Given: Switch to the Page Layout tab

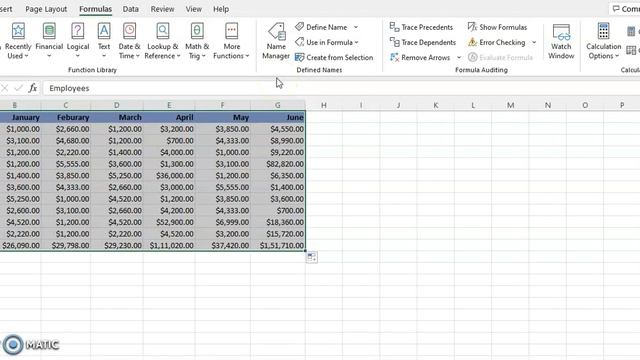Looking at the screenshot, I should [46, 9].
